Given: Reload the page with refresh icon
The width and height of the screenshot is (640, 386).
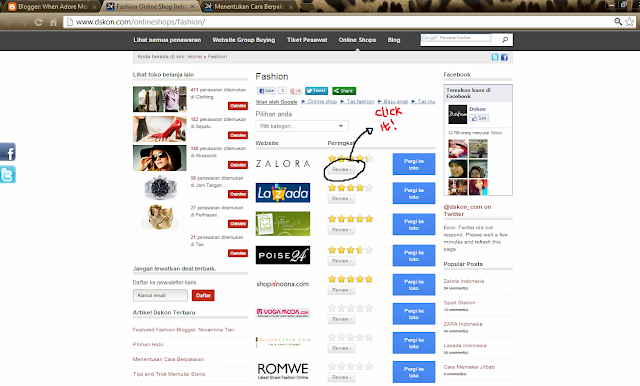Looking at the screenshot, I should 38,22.
